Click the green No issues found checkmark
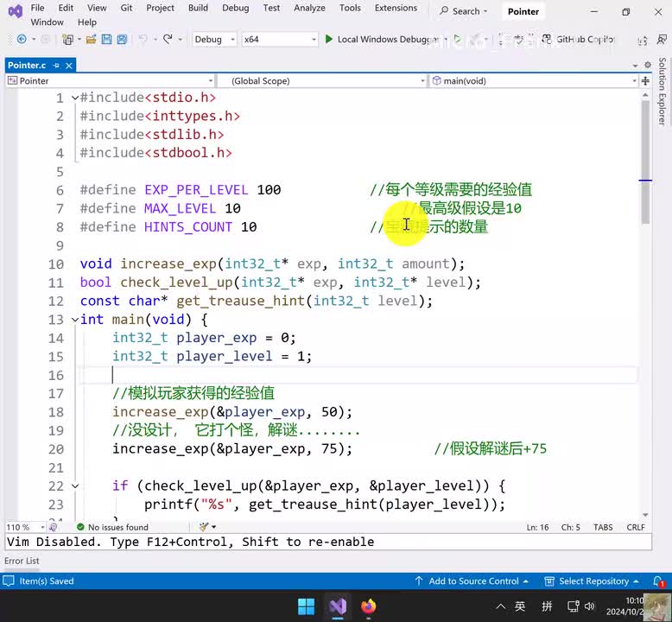672x622 pixels. point(80,527)
